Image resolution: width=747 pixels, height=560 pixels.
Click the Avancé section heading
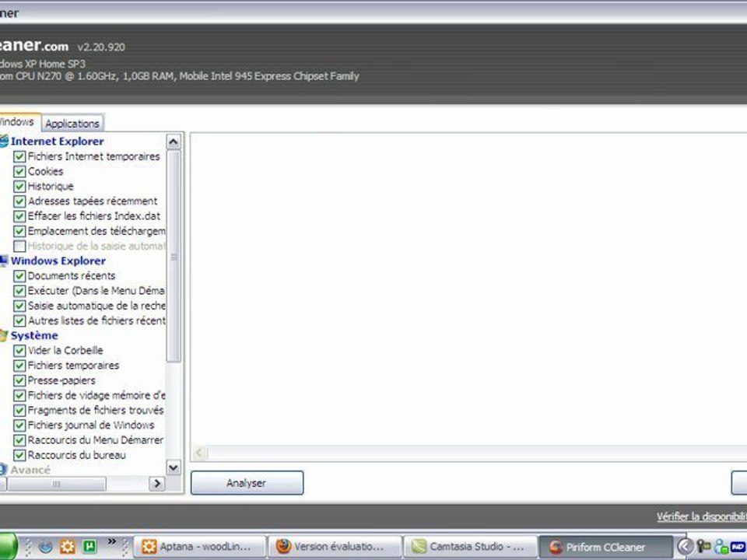(x=30, y=470)
